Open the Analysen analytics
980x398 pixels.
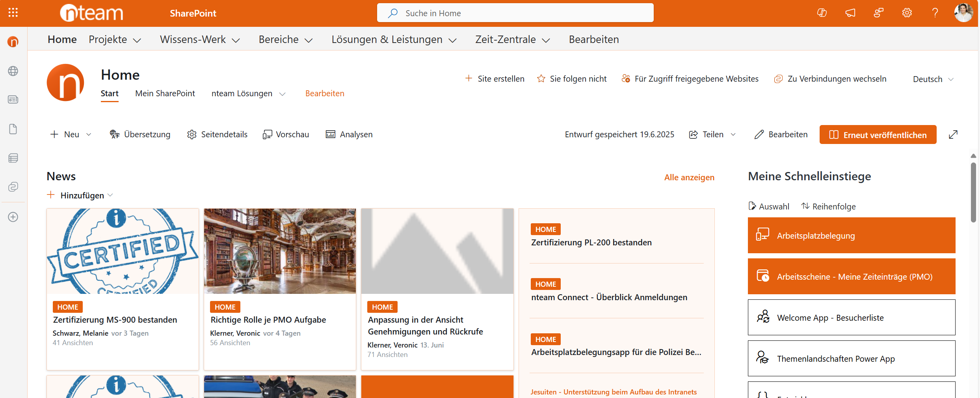349,135
